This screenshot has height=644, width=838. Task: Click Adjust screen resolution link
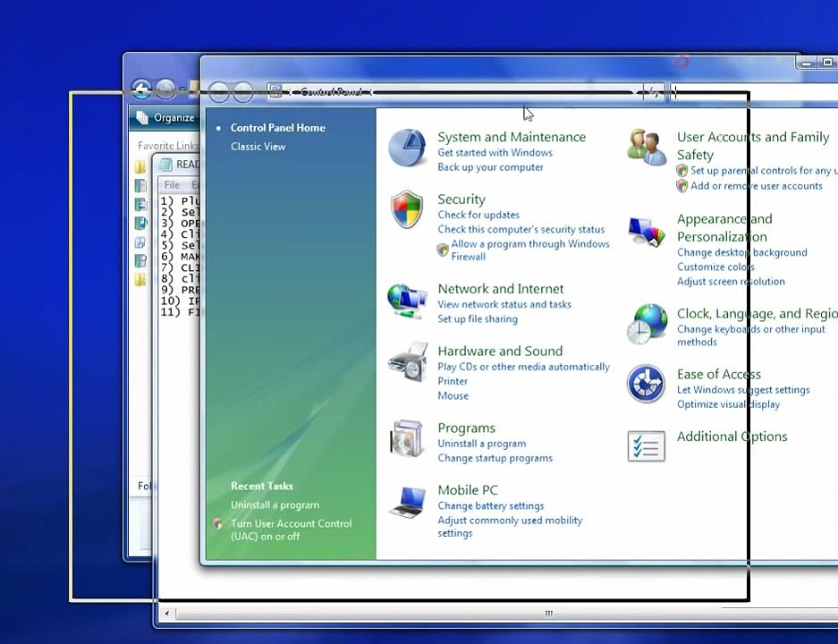731,281
